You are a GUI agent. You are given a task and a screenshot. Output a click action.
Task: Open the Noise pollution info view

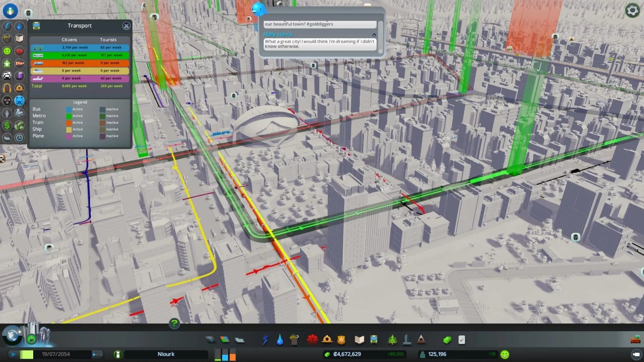[7, 88]
